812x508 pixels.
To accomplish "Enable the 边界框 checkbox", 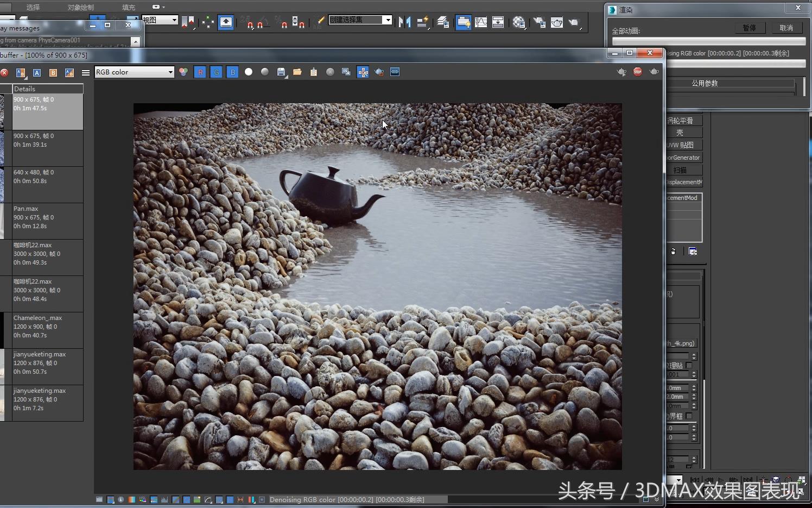I will 689,416.
